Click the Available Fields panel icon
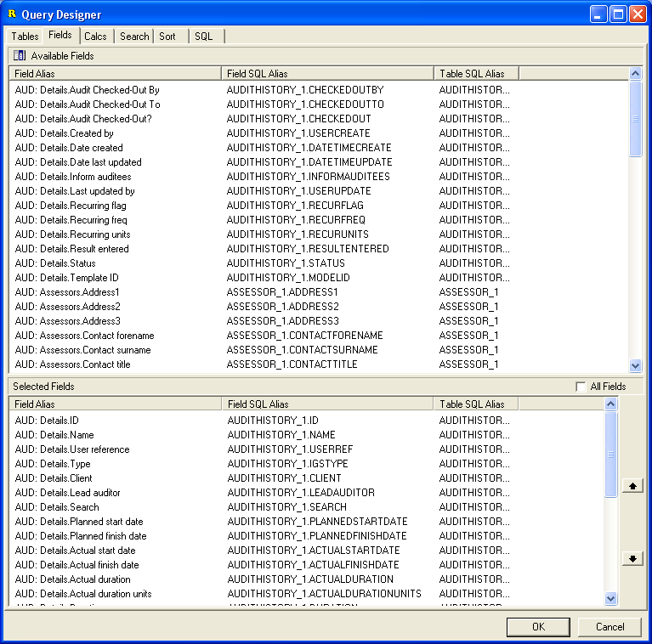The width and height of the screenshot is (652, 644). tap(20, 55)
